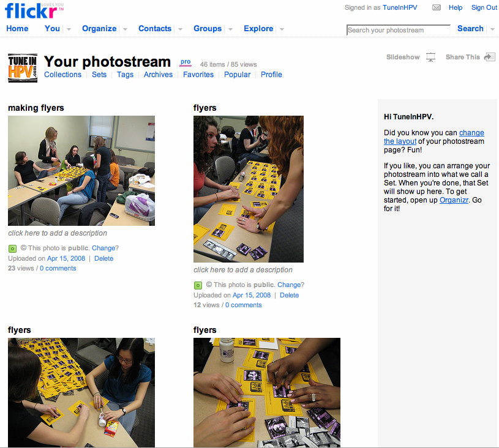
Task: Click the TuneInHPV buddy icon
Action: point(23,68)
